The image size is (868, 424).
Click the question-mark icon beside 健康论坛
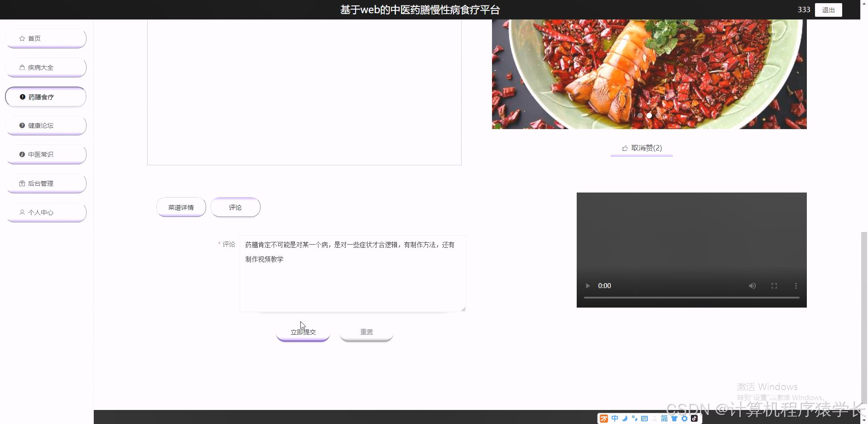pos(22,125)
